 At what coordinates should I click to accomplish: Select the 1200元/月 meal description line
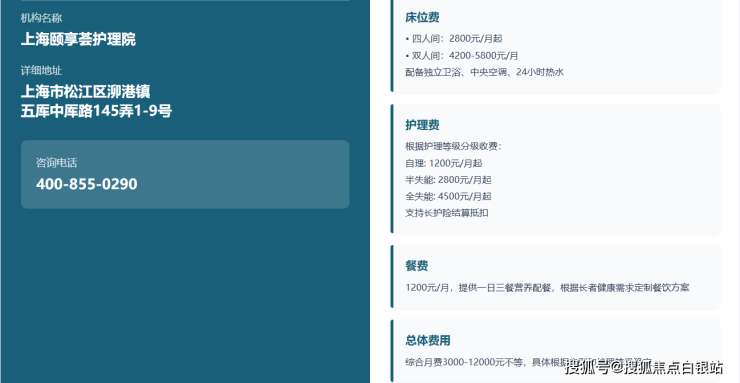[547, 288]
